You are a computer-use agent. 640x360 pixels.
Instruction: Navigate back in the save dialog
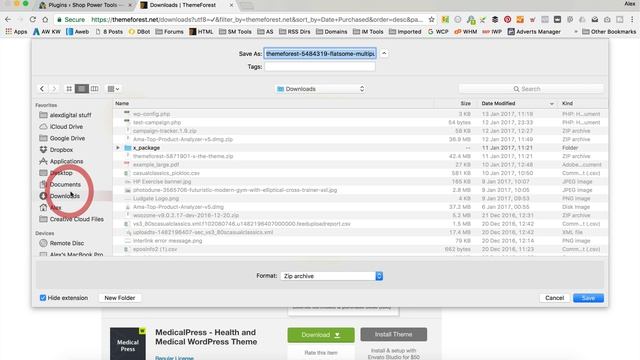[42, 89]
